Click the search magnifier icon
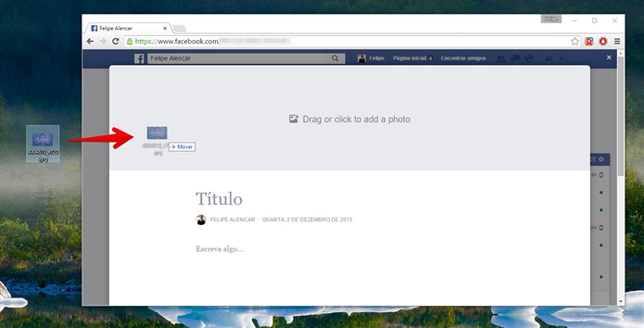This screenshot has height=328, width=644. (x=335, y=58)
